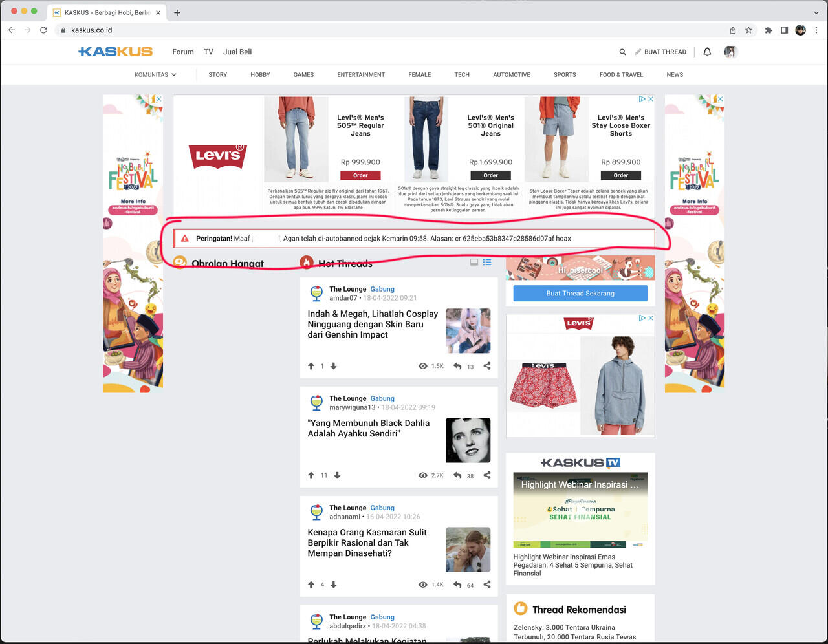
Task: Bookmark page with star icon
Action: [x=748, y=30]
